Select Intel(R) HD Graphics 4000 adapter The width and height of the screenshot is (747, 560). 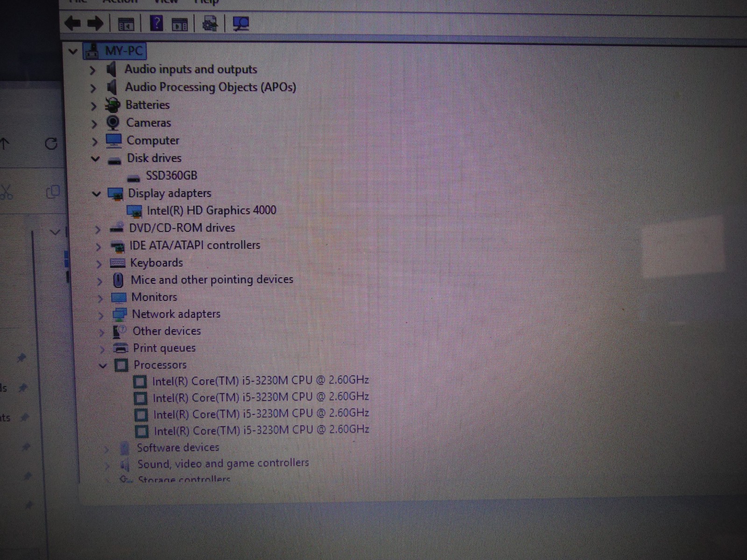click(x=211, y=210)
